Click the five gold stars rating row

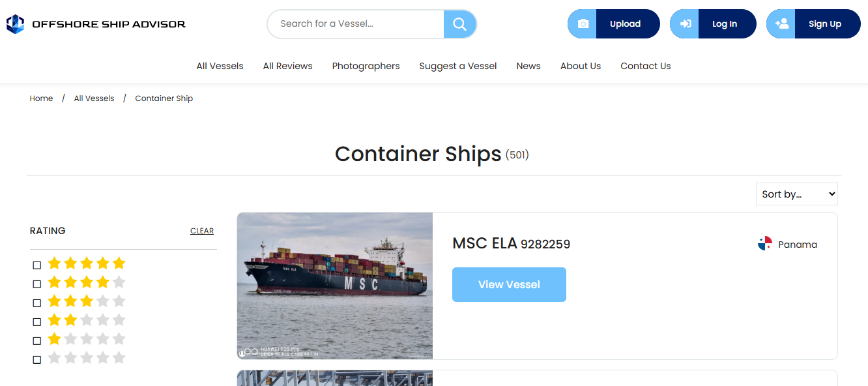pyautogui.click(x=86, y=263)
